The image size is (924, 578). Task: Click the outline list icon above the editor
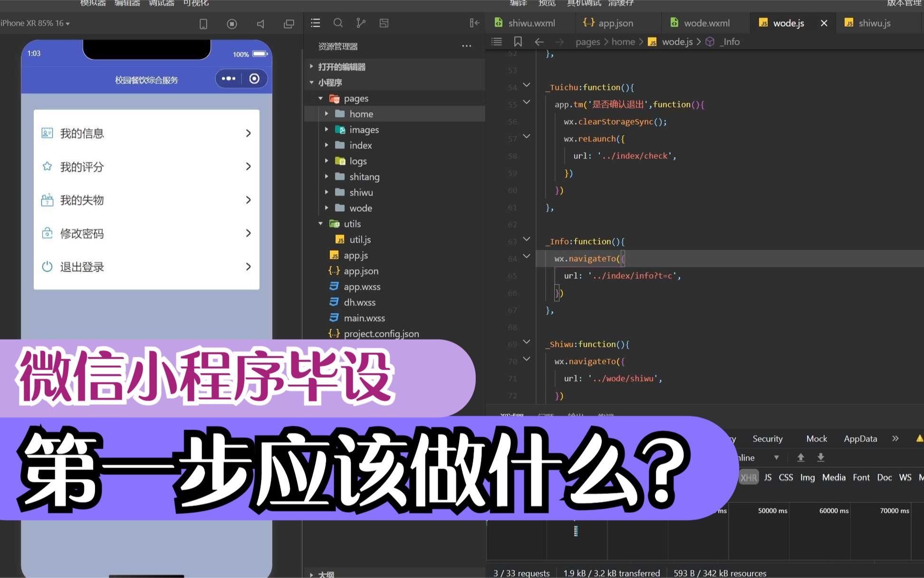coord(496,42)
